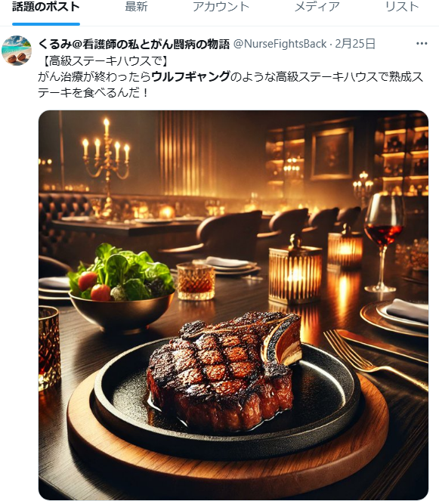
Task: Click the 【高級ステーキハウスで】 post heading text
Action: click(105, 61)
